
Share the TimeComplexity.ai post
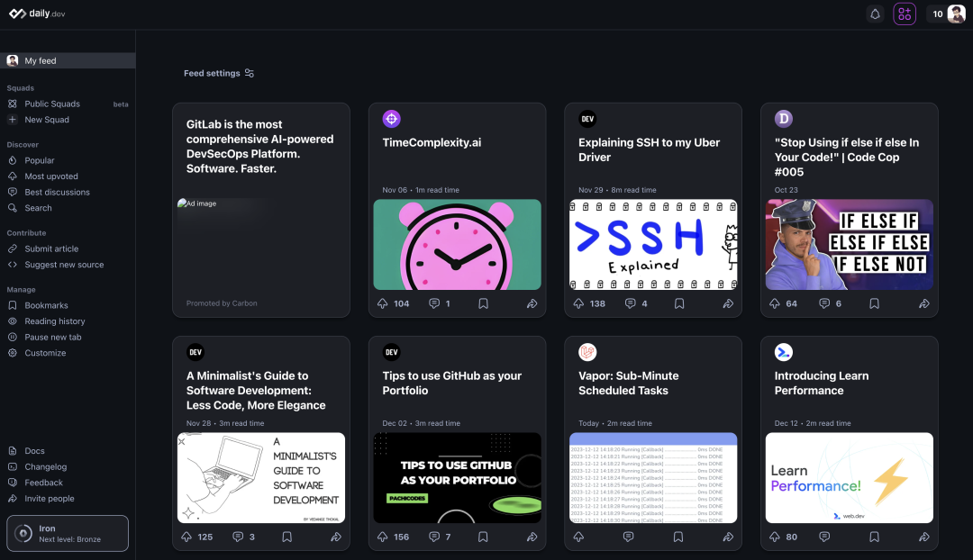[x=532, y=303]
